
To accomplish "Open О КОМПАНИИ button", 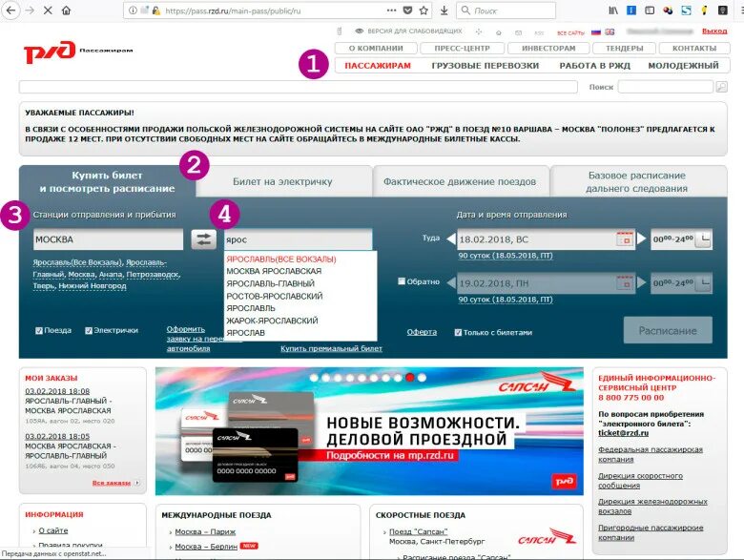I will pos(376,48).
